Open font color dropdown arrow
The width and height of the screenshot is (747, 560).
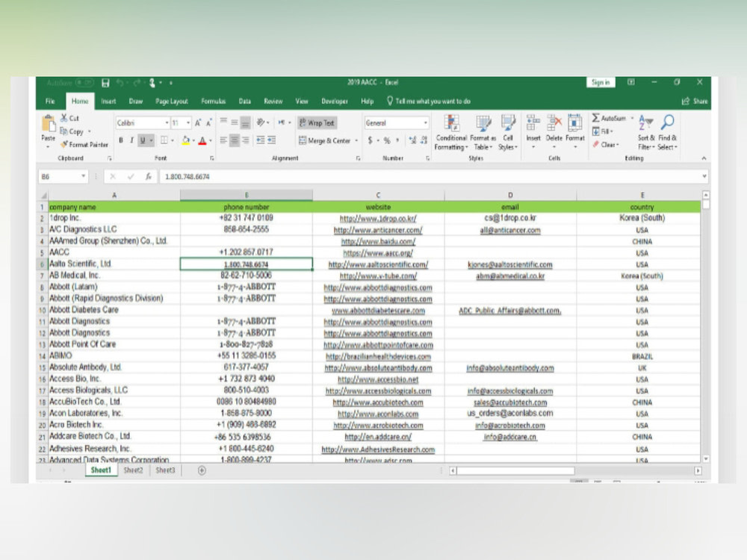coord(211,140)
